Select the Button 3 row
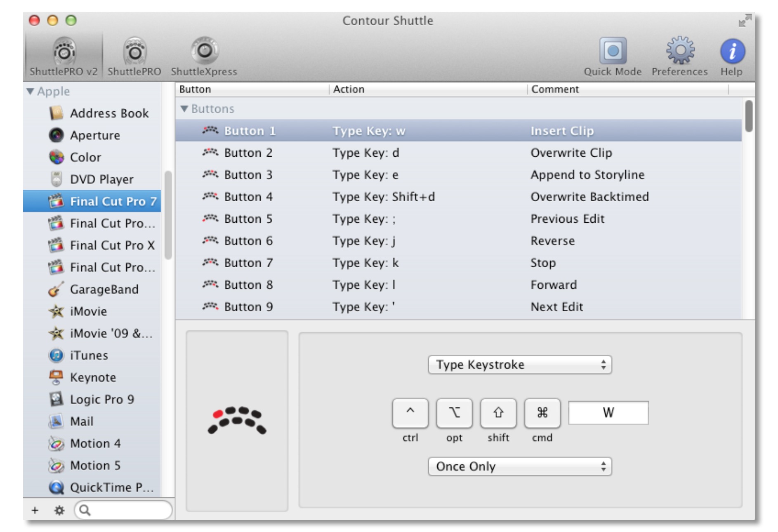Image resolution: width=778 pixels, height=532 pixels. click(458, 175)
